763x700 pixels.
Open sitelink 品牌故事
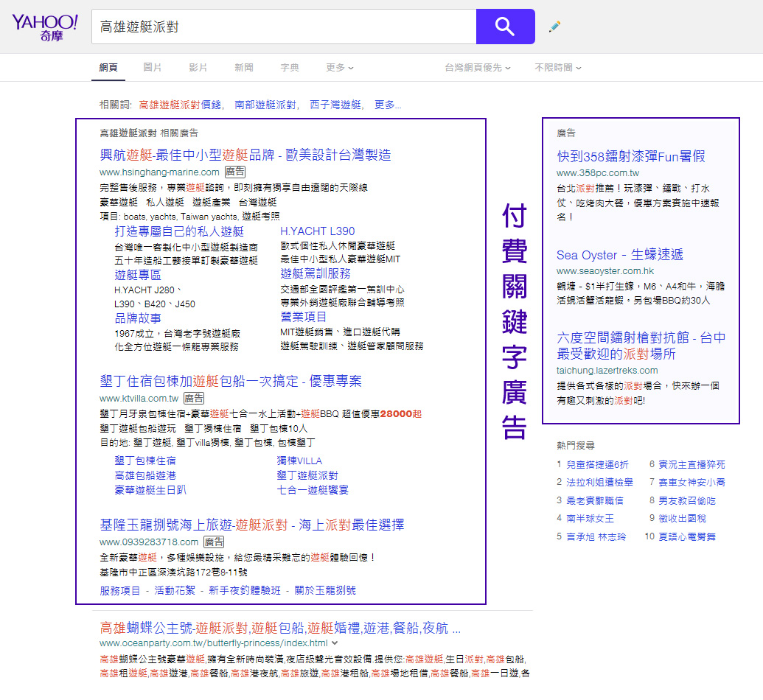point(138,318)
